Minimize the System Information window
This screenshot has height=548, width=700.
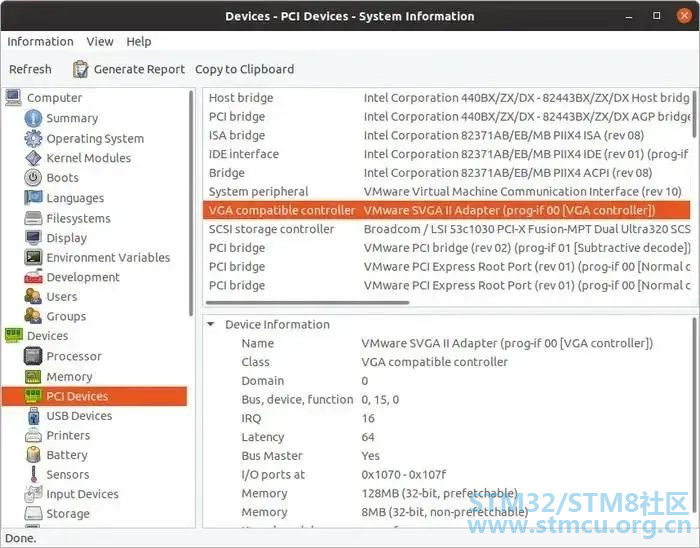coord(629,17)
